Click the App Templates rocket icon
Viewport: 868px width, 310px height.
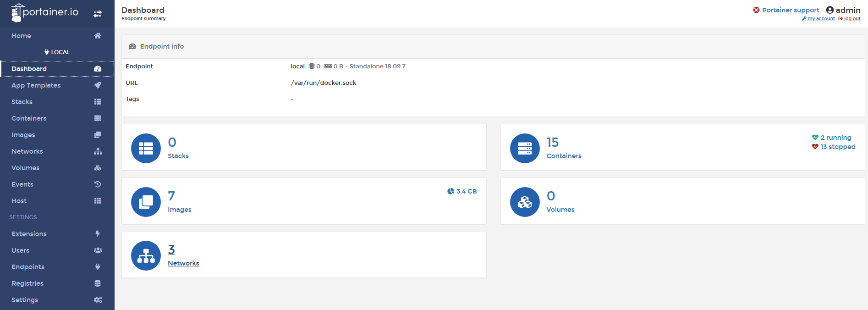[98, 85]
